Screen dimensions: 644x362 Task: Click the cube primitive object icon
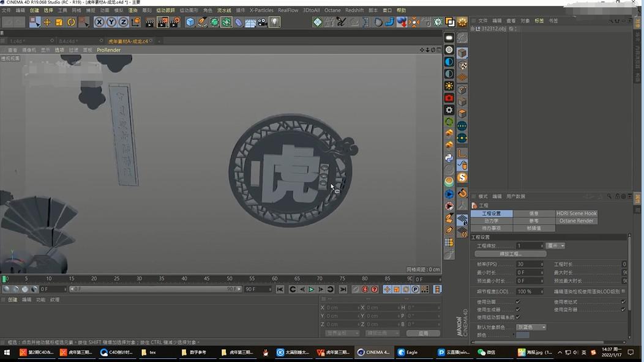click(190, 22)
